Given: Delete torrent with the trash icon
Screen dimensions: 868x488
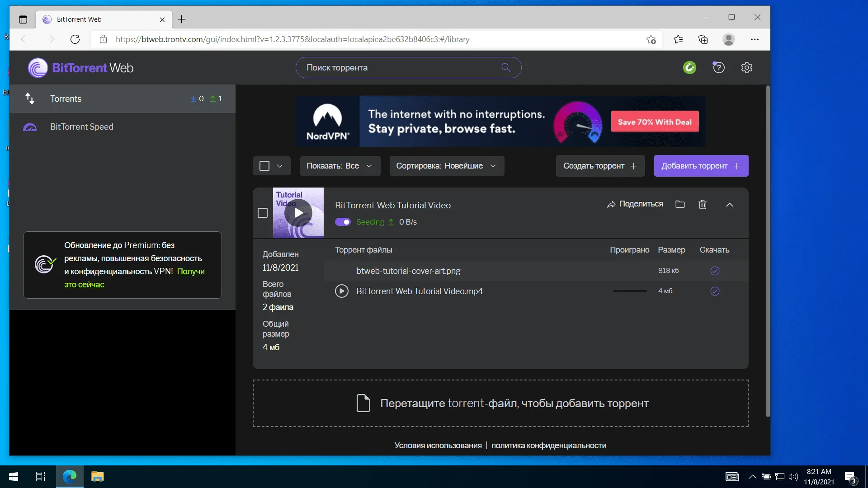Looking at the screenshot, I should tap(703, 204).
